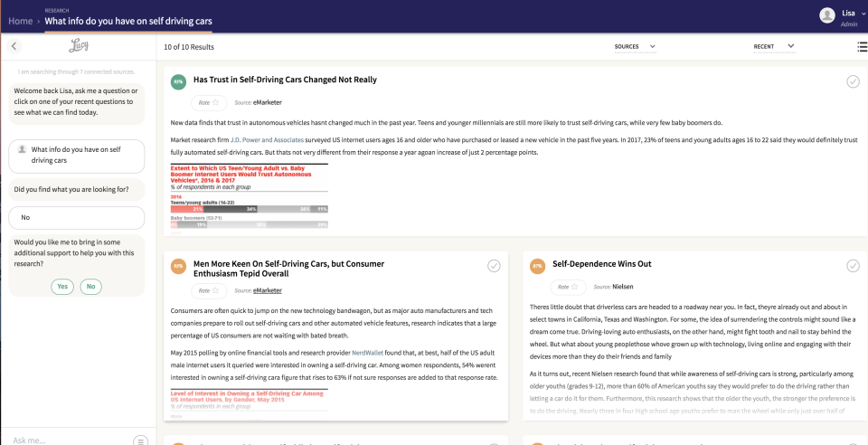Click the Lucy logo
The image size is (868, 445).
80,46
